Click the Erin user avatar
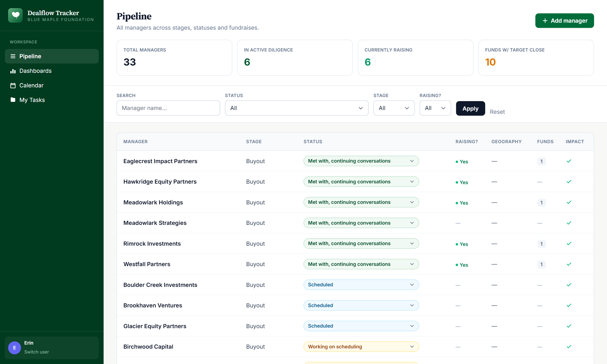The image size is (607, 364). coord(15,348)
